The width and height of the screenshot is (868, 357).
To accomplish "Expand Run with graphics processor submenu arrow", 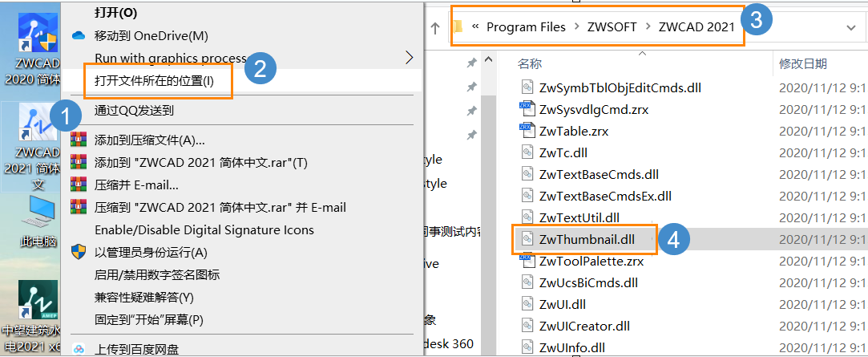I will click(409, 57).
